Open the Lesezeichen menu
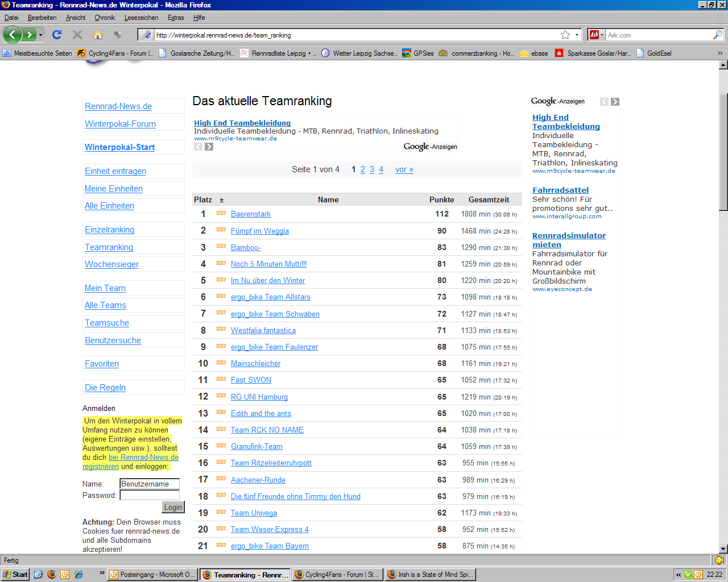 [141, 18]
